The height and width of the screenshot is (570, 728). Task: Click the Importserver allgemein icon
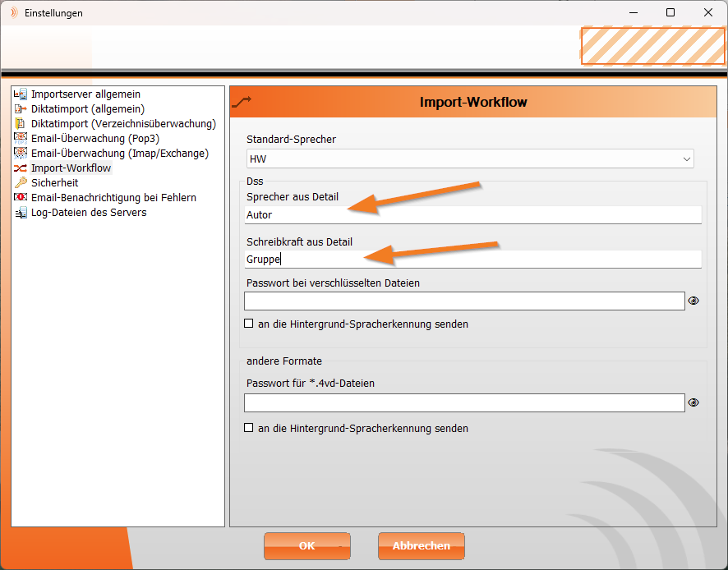(x=21, y=94)
